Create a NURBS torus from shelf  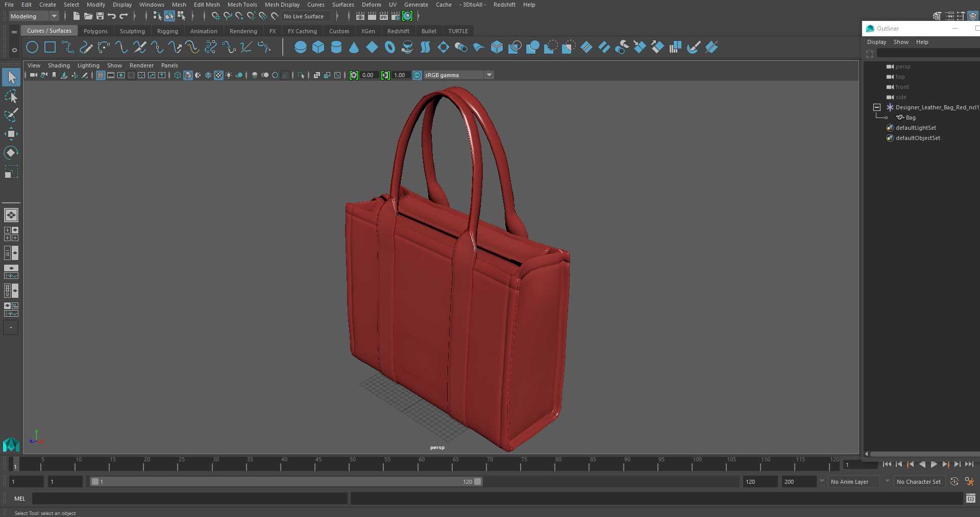tap(390, 48)
